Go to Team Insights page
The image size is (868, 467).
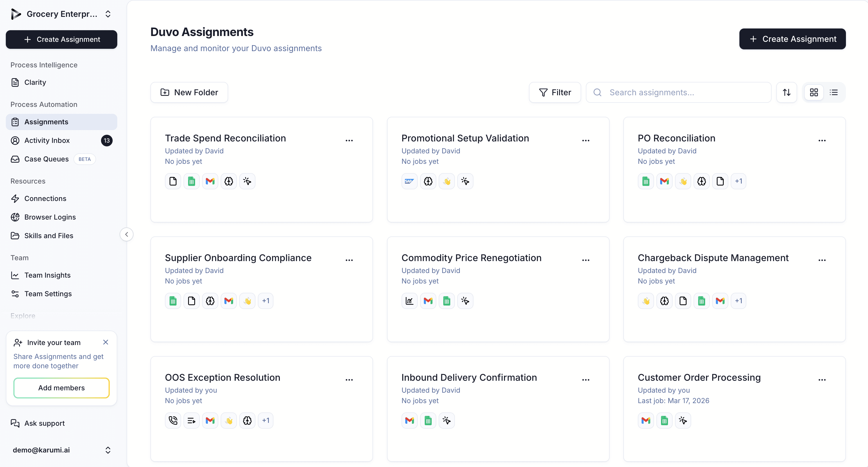(x=47, y=275)
